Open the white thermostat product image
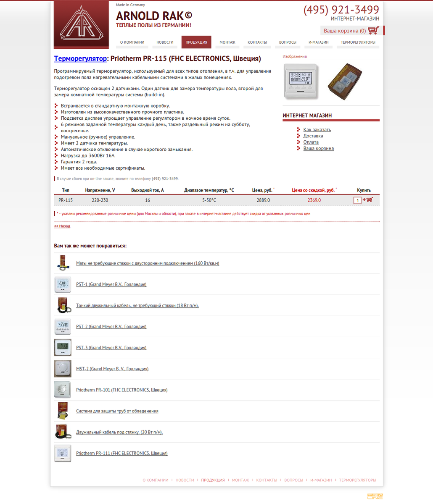Screen dimensions: 433x504 pyautogui.click(x=301, y=81)
